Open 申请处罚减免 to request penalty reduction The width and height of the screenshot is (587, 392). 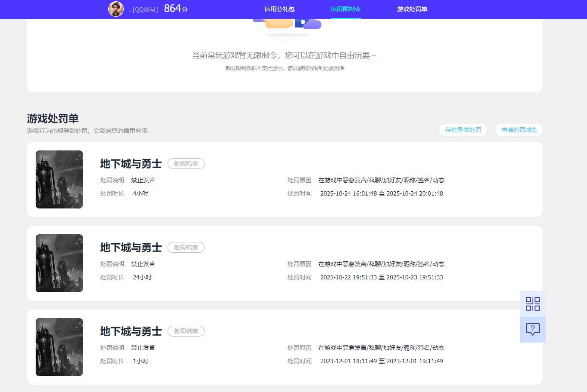(x=519, y=130)
